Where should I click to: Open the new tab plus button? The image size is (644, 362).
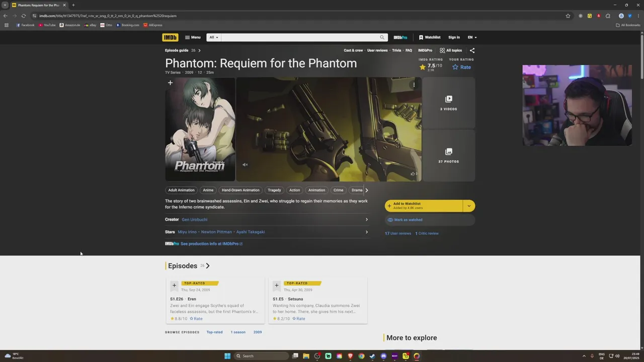pos(73,5)
